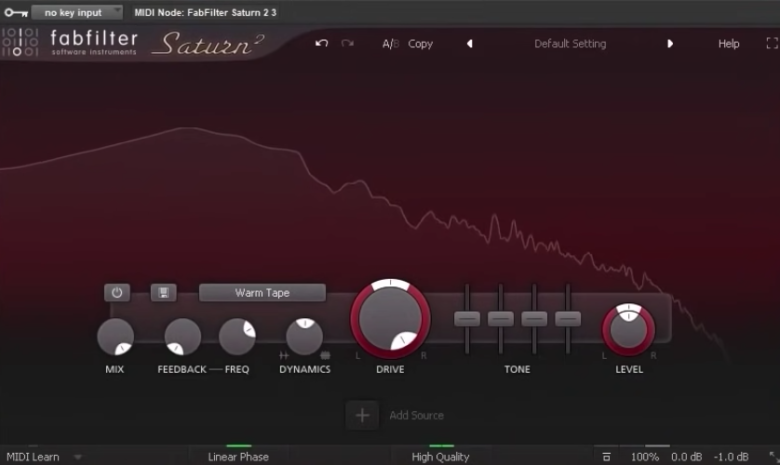Click the MIDI Node FabFilter Saturn title

205,12
